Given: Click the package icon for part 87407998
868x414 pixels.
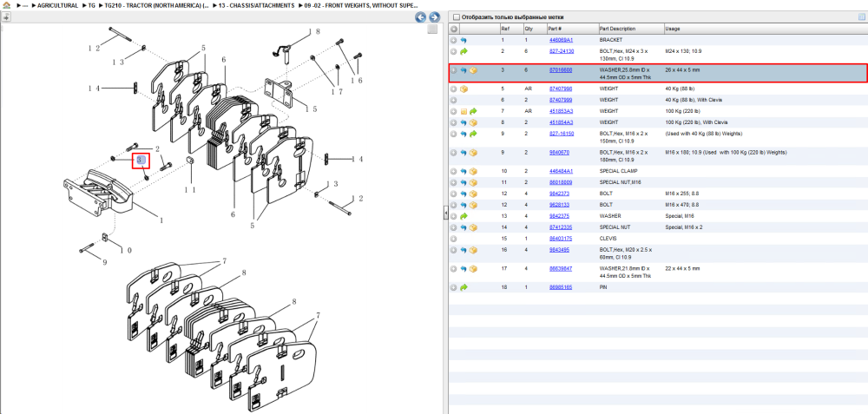Looking at the screenshot, I should (464, 89).
